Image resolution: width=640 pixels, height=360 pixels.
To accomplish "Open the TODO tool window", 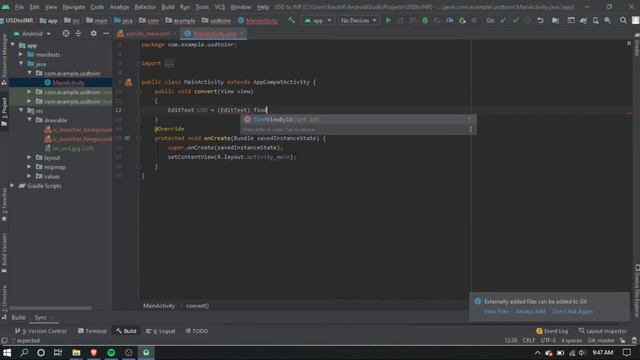I will point(197,331).
